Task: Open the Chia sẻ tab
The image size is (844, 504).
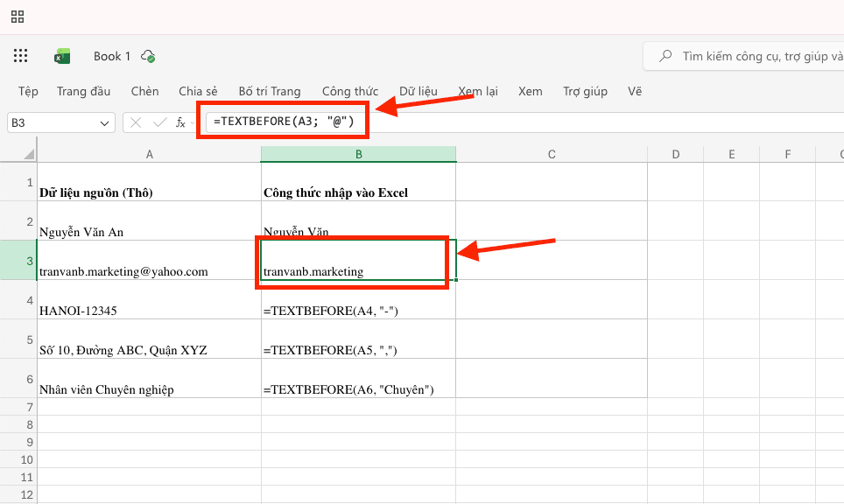Action: point(198,92)
